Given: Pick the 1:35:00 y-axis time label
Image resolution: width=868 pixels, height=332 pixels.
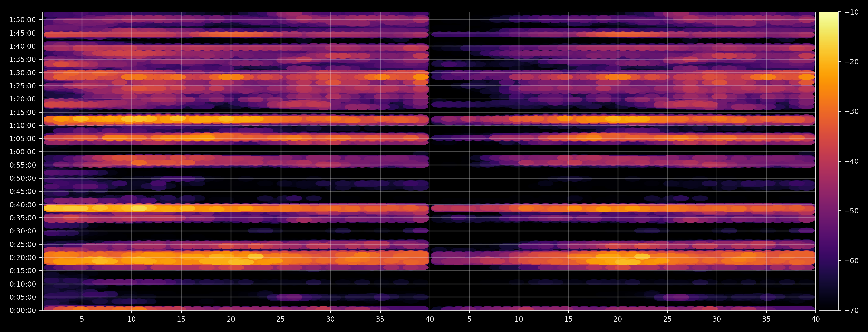Looking at the screenshot, I should (x=23, y=60).
